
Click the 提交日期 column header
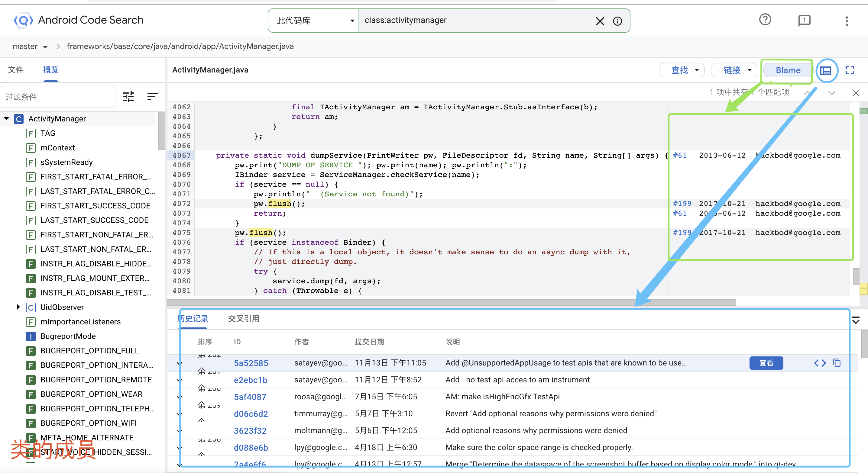tap(369, 342)
